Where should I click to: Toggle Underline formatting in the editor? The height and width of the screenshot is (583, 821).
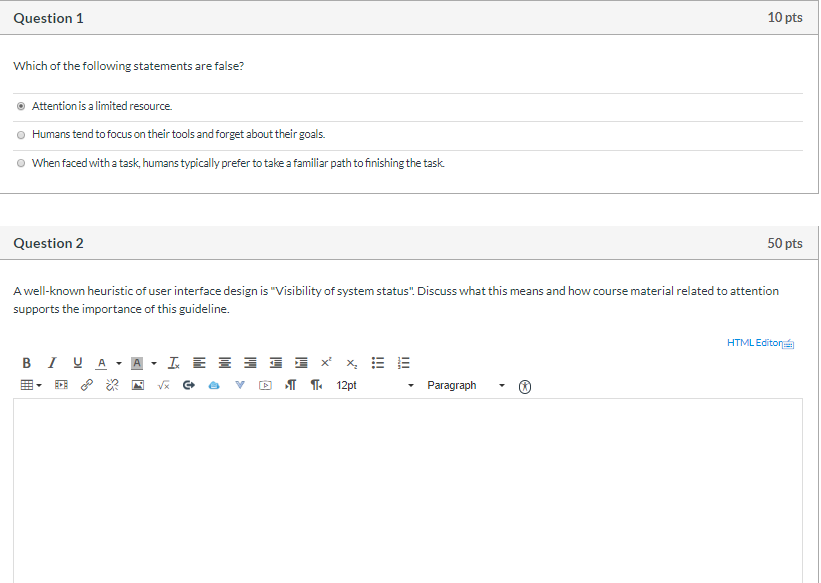77,362
